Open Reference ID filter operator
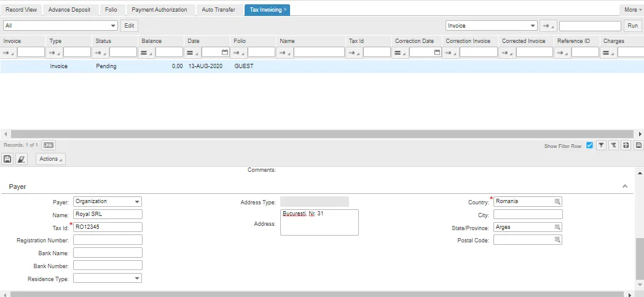Image resolution: width=644 pixels, height=297 pixels. coord(562,53)
